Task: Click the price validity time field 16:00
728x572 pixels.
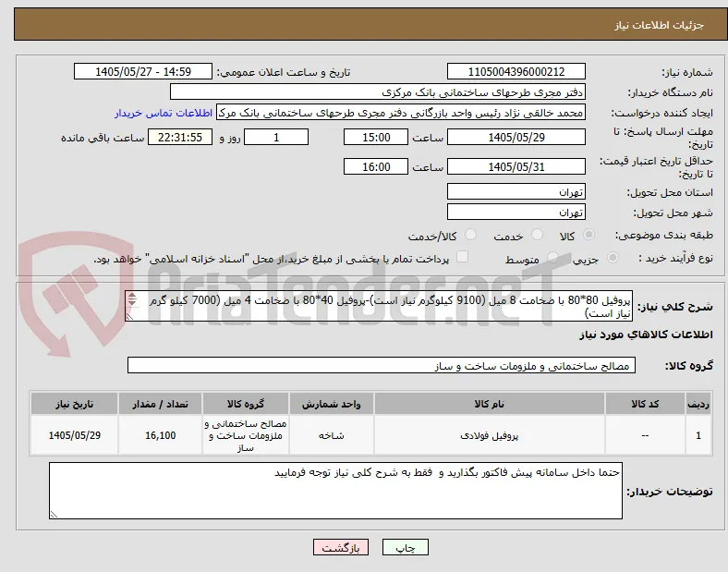Action: point(376,166)
